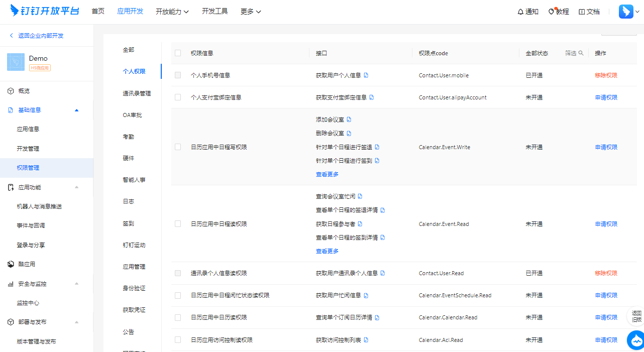Viewport: 644px width, 352px height.
Task: Click 申请权限 for 个人支付宝绑定信息
Action: (606, 97)
